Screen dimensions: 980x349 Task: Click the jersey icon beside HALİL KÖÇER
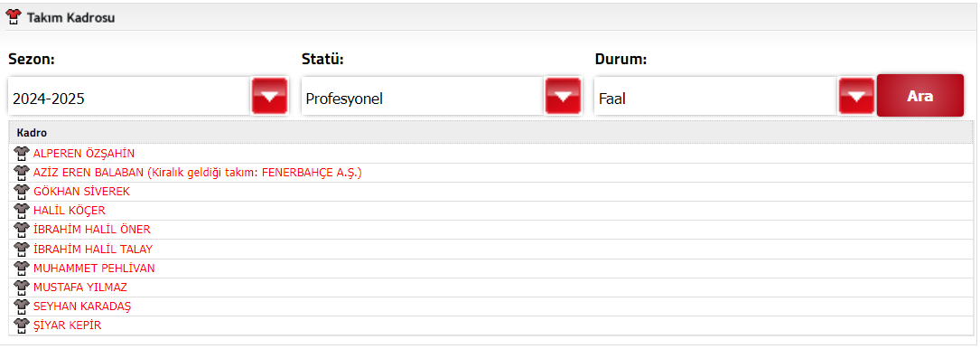pos(22,211)
